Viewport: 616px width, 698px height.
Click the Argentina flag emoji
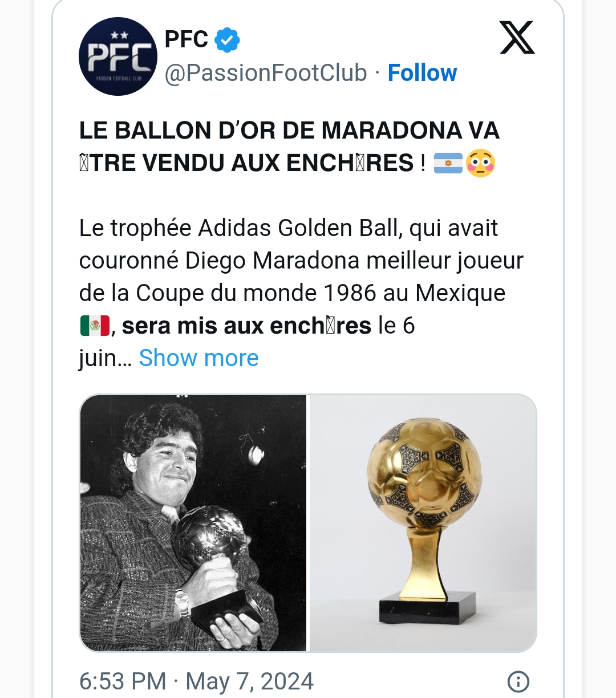tap(448, 164)
